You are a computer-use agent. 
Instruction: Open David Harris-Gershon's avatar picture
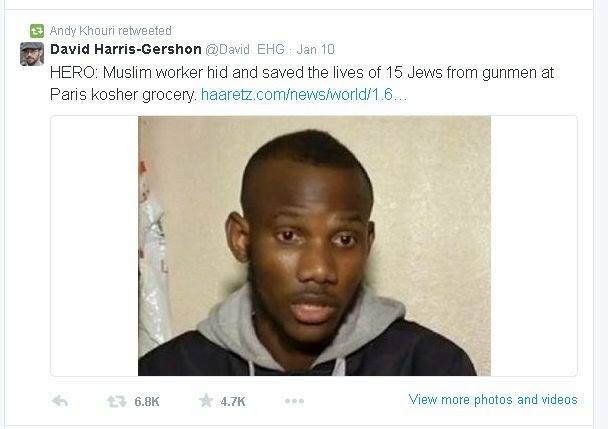pos(32,54)
